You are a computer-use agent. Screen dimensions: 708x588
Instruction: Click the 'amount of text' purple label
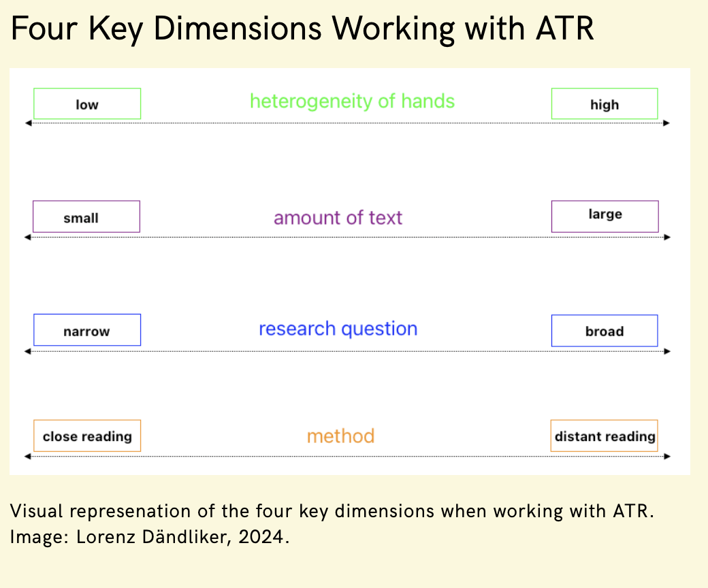[338, 218]
